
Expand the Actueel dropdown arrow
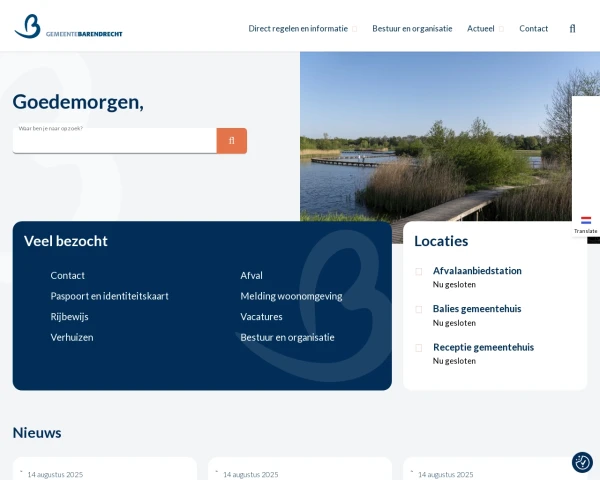point(501,29)
